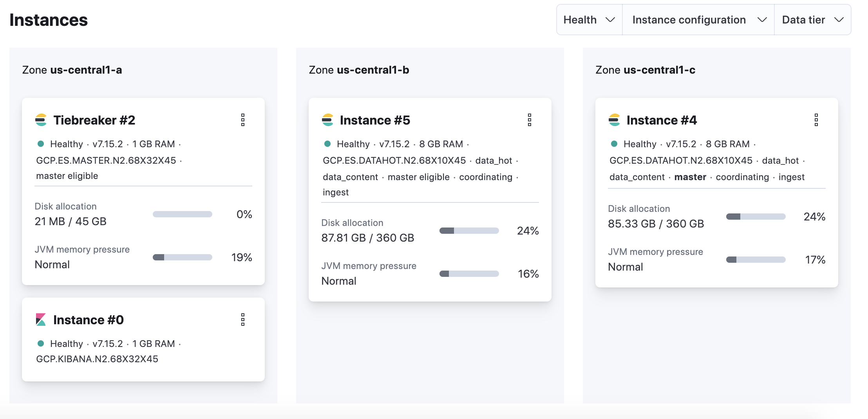Viewport: 868px width, 419px height.
Task: Click 1 GB RAM on Tiebreaker #2
Action: tap(154, 144)
